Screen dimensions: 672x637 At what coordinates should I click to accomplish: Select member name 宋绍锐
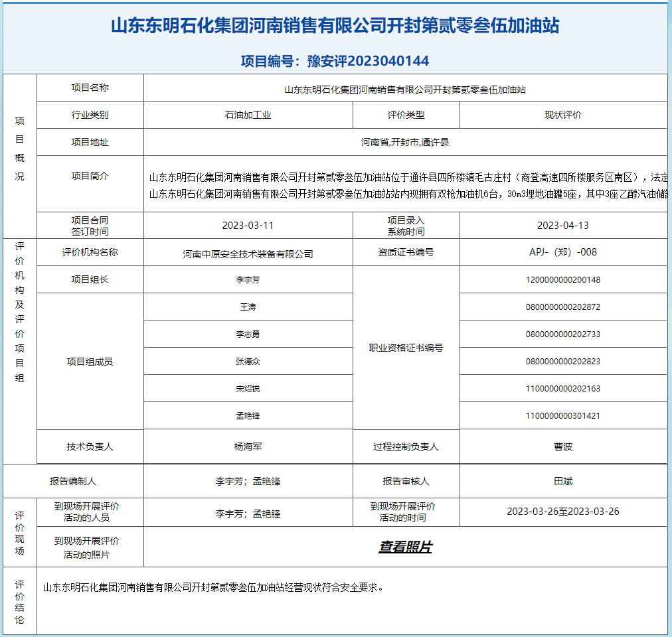click(x=248, y=389)
